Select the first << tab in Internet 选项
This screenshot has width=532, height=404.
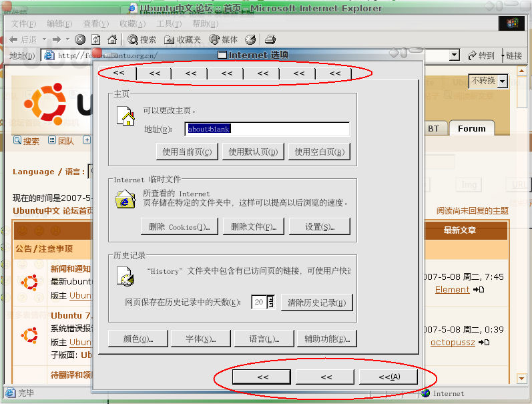click(x=119, y=73)
